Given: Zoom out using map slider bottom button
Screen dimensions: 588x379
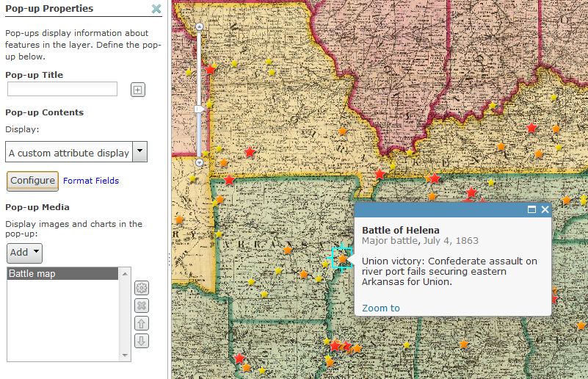Looking at the screenshot, I should [199, 162].
